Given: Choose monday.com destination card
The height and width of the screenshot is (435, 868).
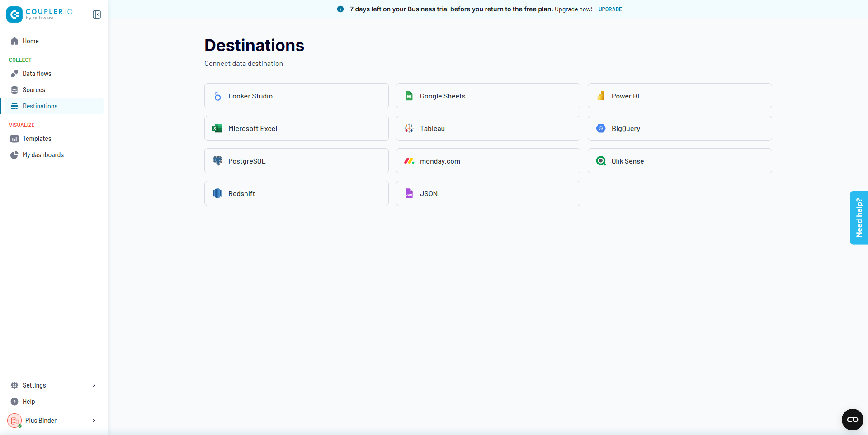Looking at the screenshot, I should (488, 161).
